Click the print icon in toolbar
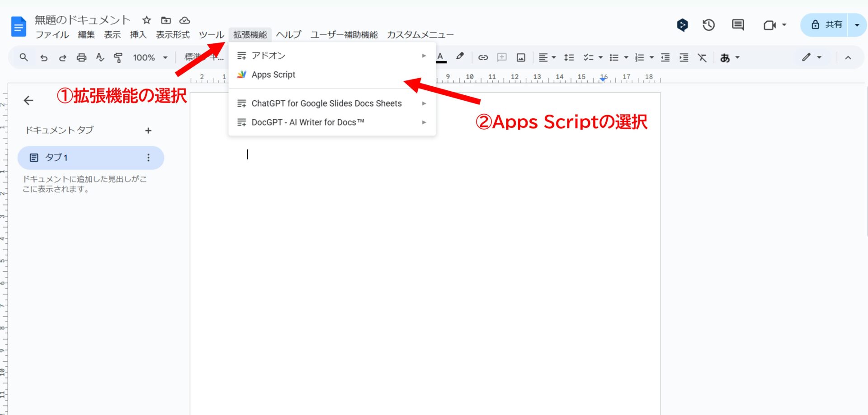The width and height of the screenshot is (868, 415). [81, 57]
